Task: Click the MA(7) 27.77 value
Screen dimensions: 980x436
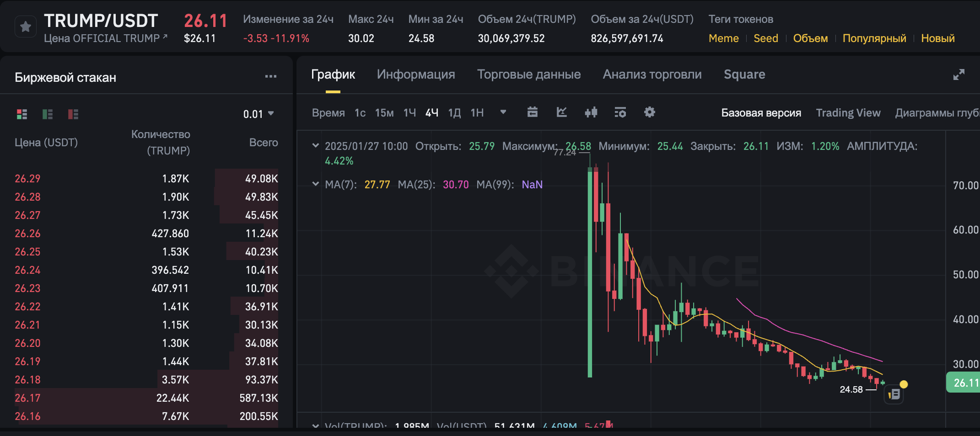Action: point(377,185)
